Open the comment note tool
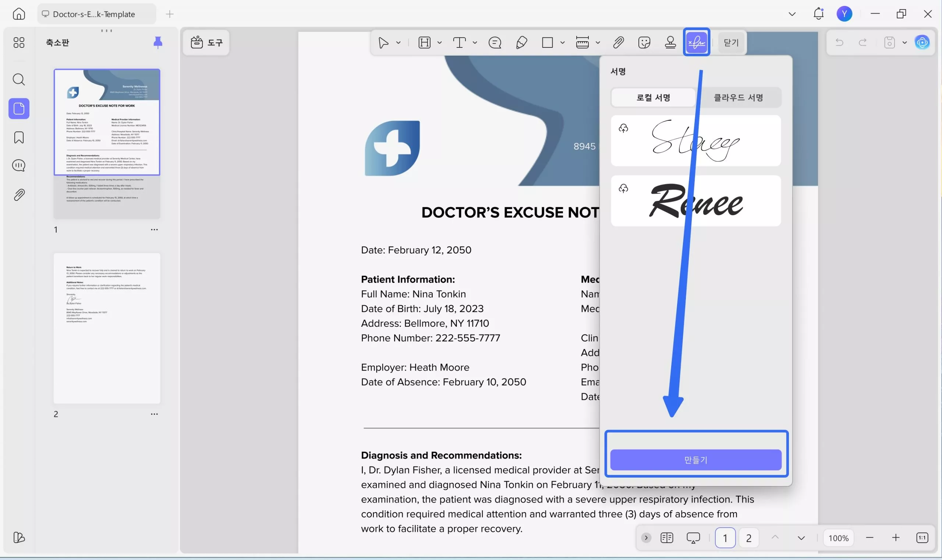 click(x=495, y=42)
